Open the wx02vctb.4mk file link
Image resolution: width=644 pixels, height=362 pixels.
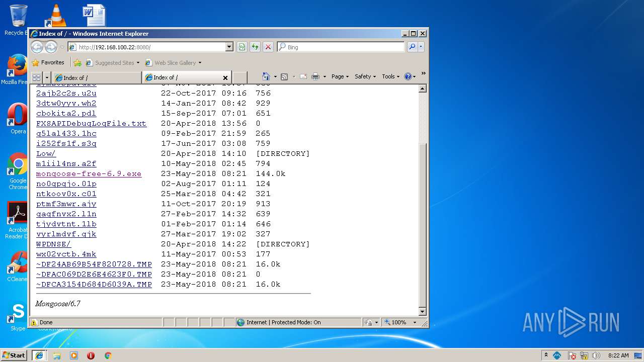pos(66,254)
